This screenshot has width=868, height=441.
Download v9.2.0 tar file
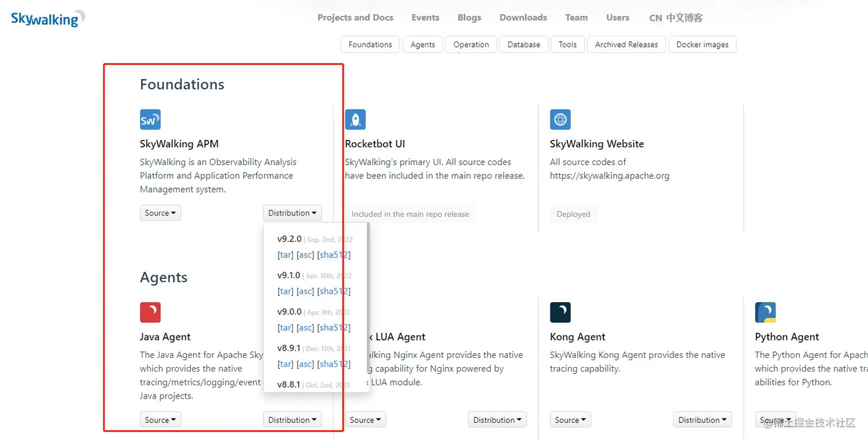coord(285,255)
